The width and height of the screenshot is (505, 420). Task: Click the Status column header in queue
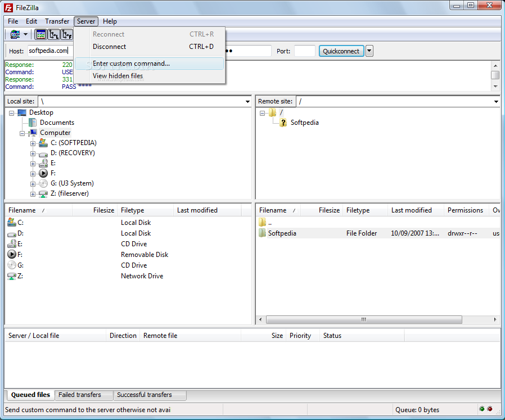(362, 336)
